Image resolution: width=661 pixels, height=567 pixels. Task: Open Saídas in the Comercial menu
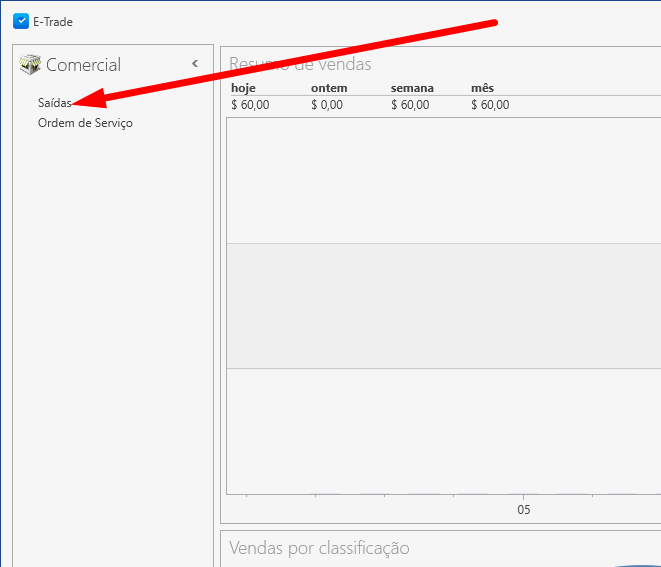point(54,103)
